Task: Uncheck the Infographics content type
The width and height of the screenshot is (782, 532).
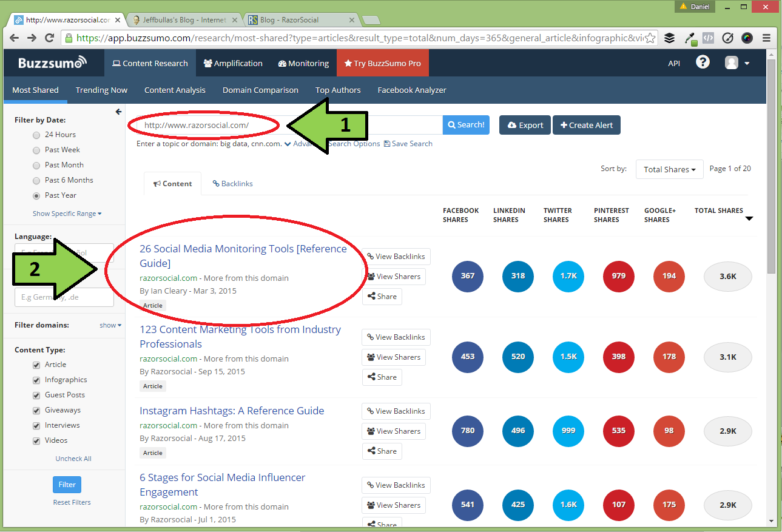Action: 36,380
